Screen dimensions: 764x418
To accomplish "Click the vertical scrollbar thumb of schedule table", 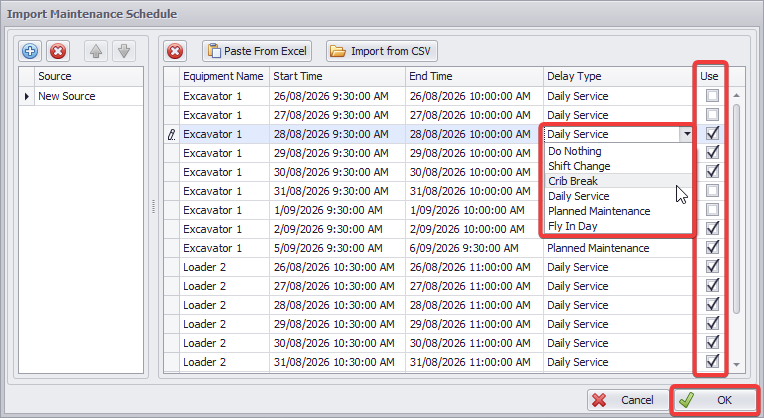I will click(736, 209).
